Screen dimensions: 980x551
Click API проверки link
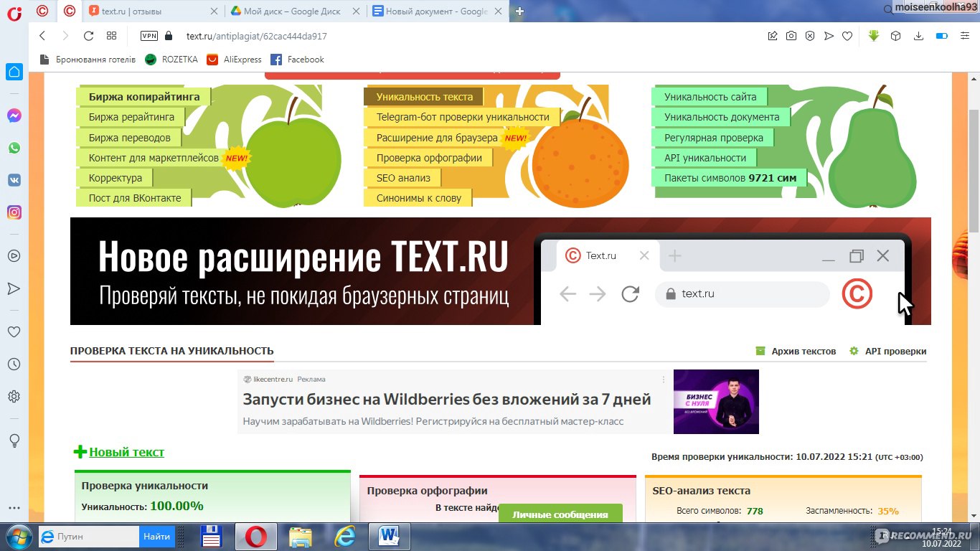click(x=888, y=352)
